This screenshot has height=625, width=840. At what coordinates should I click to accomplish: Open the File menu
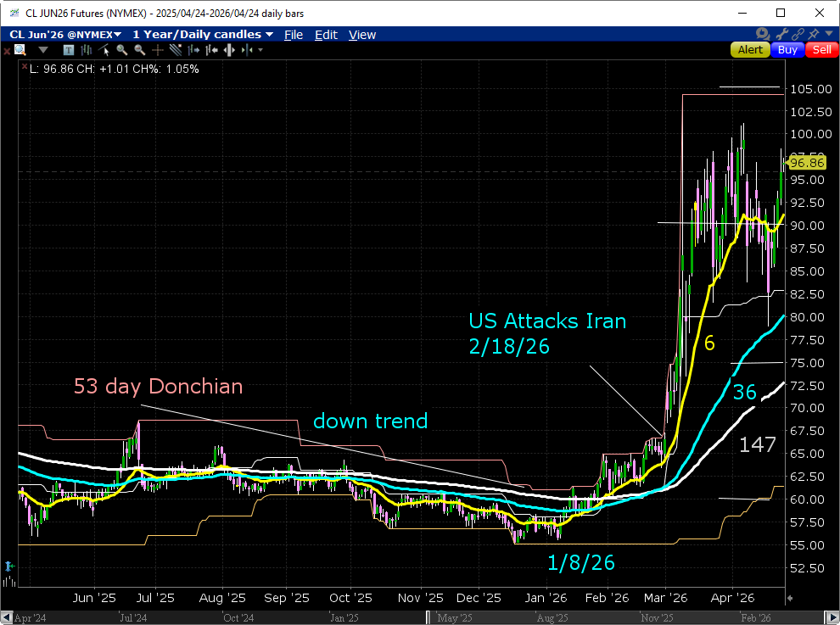(x=294, y=35)
